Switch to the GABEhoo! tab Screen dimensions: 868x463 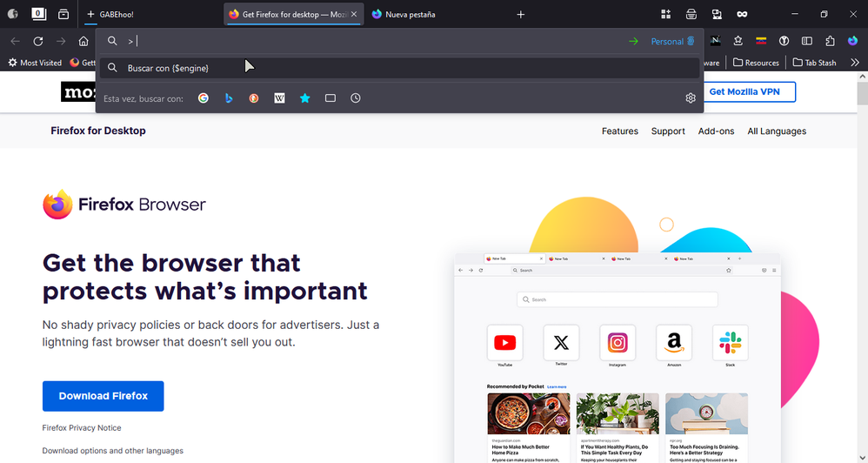pos(152,15)
